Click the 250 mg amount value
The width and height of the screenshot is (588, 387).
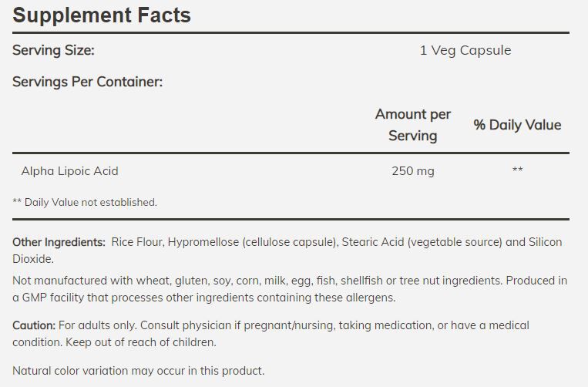(413, 170)
